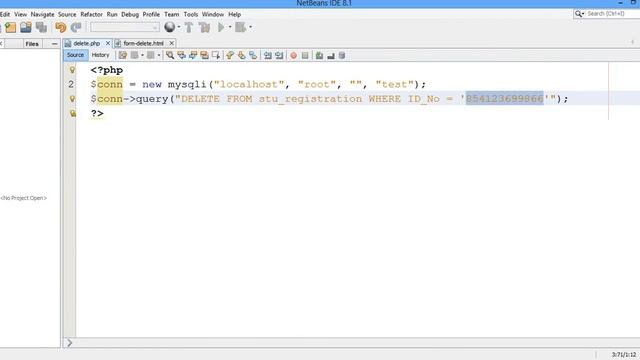The width and height of the screenshot is (640, 360).
Task: Open the Run menu
Action: point(112,14)
